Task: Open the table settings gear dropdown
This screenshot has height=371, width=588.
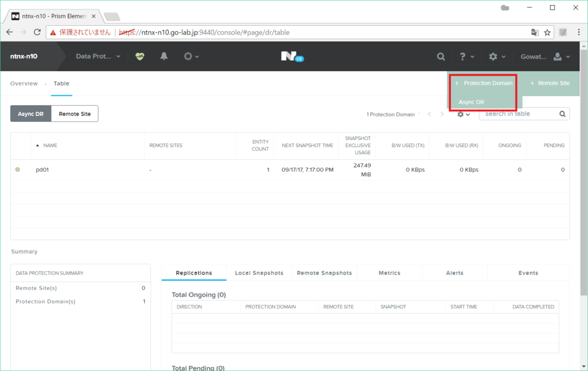Action: [463, 114]
